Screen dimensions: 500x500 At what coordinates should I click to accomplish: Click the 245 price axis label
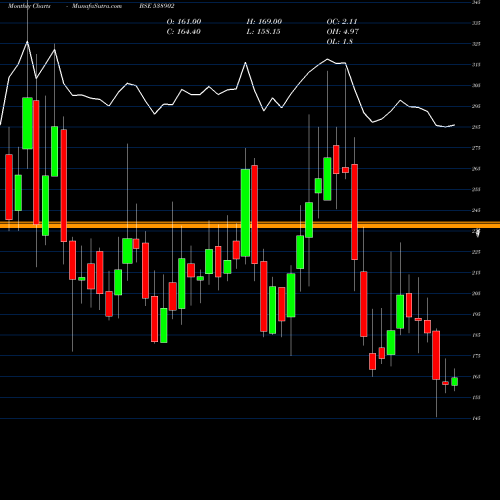tap(476, 210)
